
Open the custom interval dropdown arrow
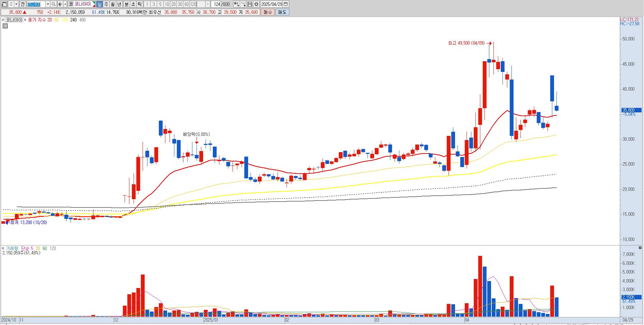click(x=208, y=4)
